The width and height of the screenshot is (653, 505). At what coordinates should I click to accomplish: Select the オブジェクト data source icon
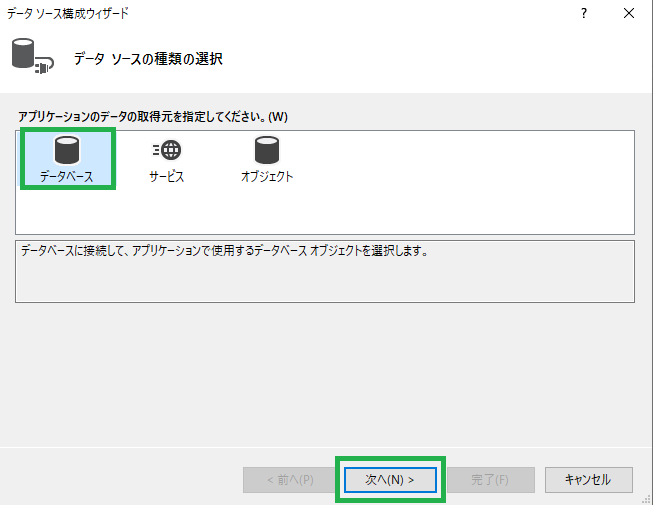click(x=267, y=160)
